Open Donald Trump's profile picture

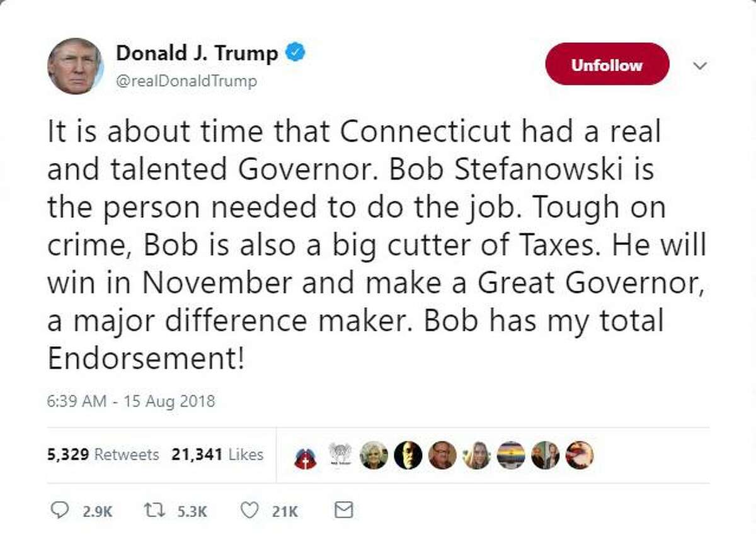(x=76, y=63)
